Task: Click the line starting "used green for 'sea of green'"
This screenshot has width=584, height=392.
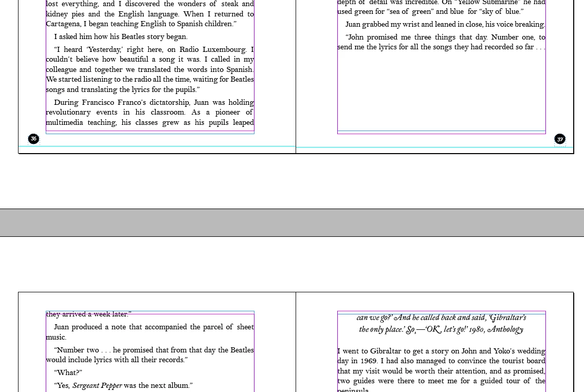Action: point(431,11)
